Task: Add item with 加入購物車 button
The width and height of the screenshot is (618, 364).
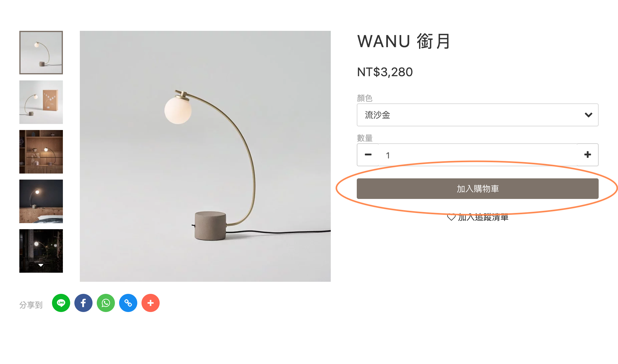Action: coord(477,189)
